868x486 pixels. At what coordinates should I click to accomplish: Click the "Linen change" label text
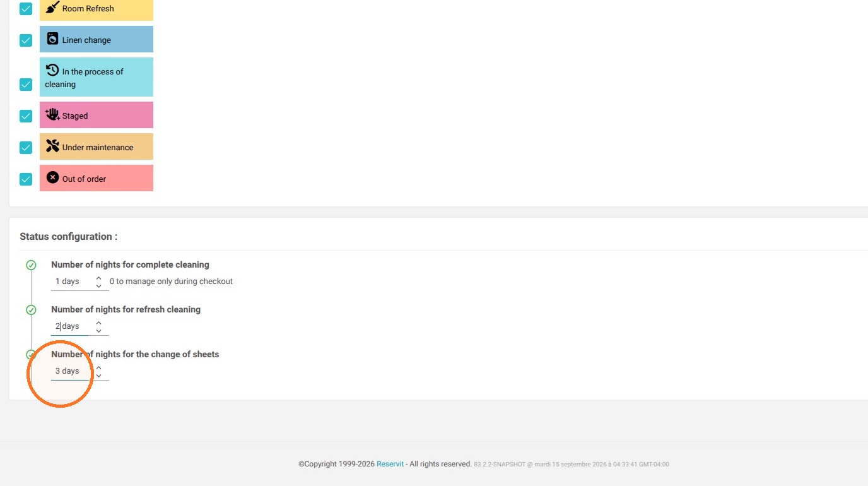[86, 40]
